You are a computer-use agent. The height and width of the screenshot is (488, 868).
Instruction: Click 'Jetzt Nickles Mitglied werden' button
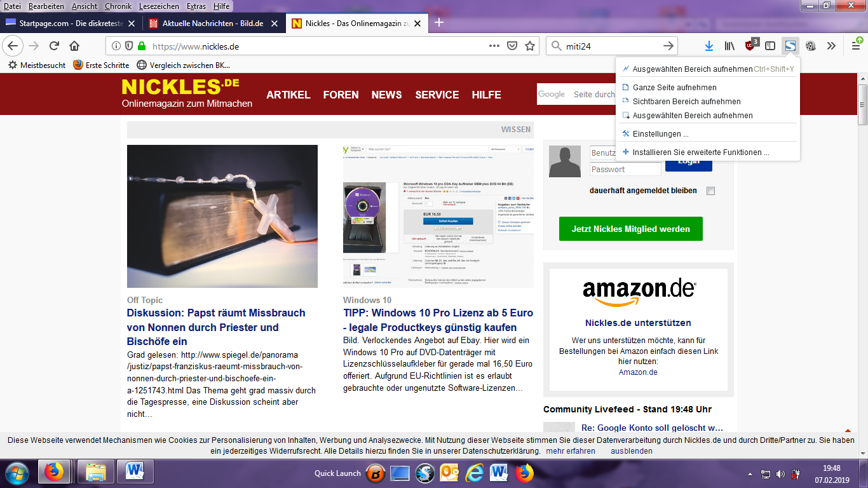point(631,229)
